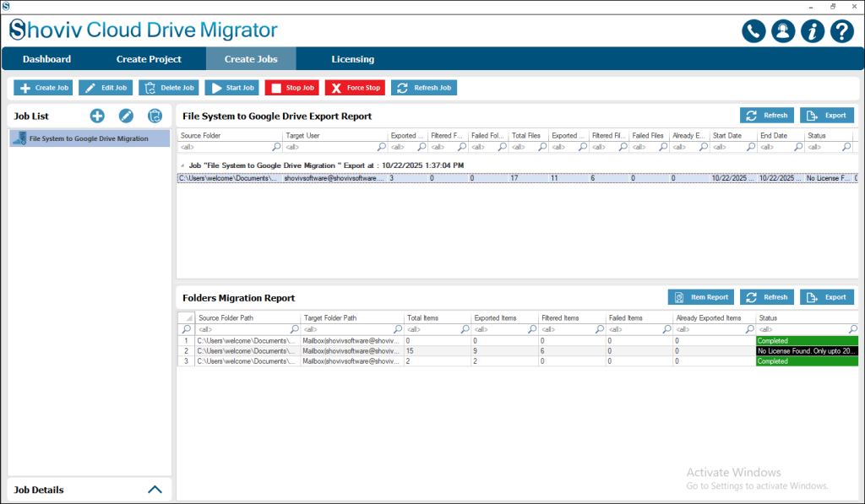Click the Total Files filter search icon
Viewport: 865px width, 504px height.
pos(543,147)
